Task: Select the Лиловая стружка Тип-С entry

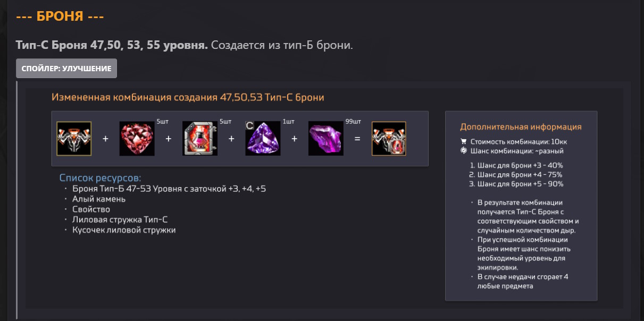Action: [x=120, y=219]
